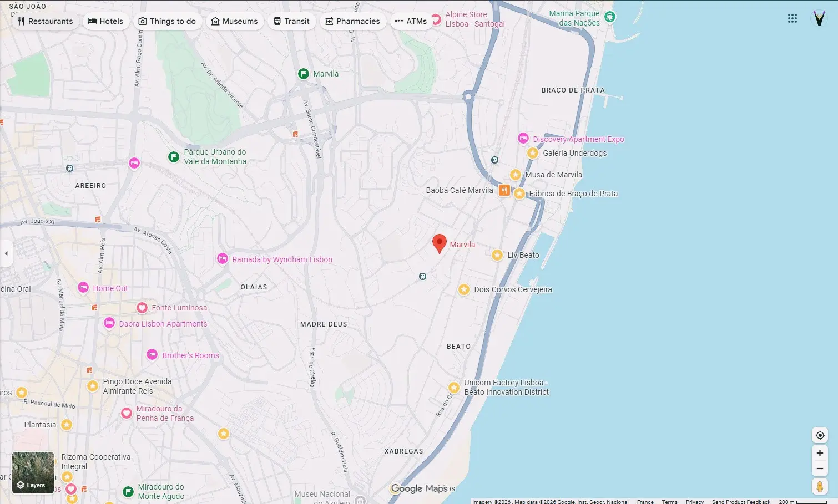Image resolution: width=838 pixels, height=504 pixels.
Task: Zoom in with the plus button
Action: (820, 453)
